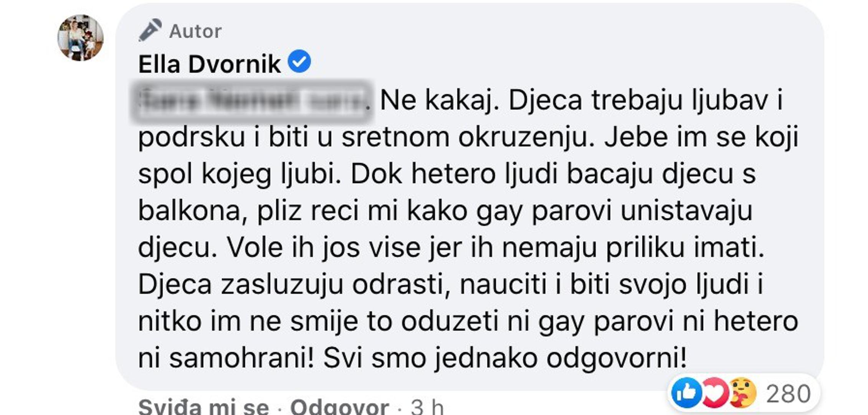Open Ella Dvornik's profile name link
The width and height of the screenshot is (868, 415).
point(209,64)
